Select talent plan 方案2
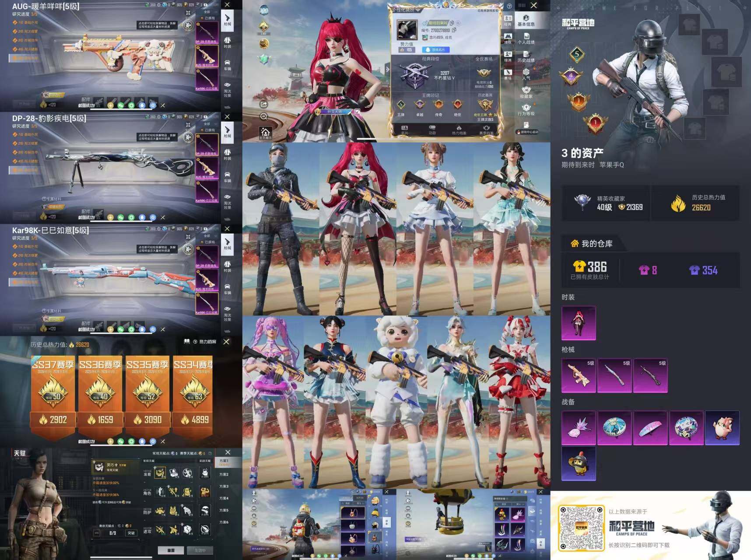 click(224, 474)
